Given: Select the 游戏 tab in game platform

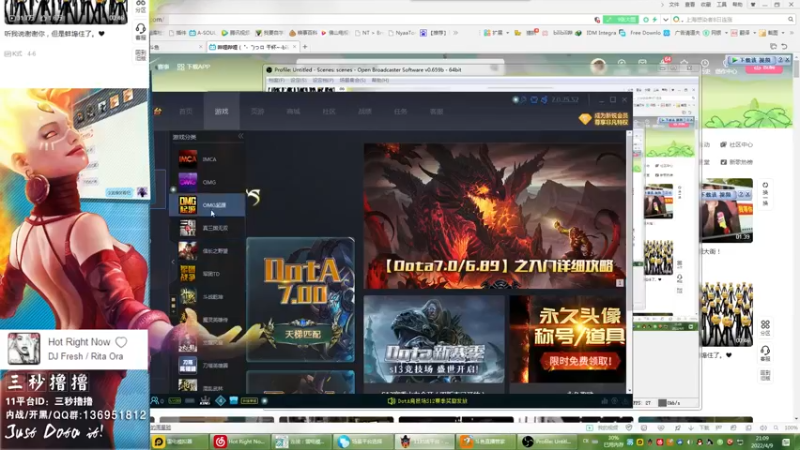Looking at the screenshot, I should (x=221, y=111).
